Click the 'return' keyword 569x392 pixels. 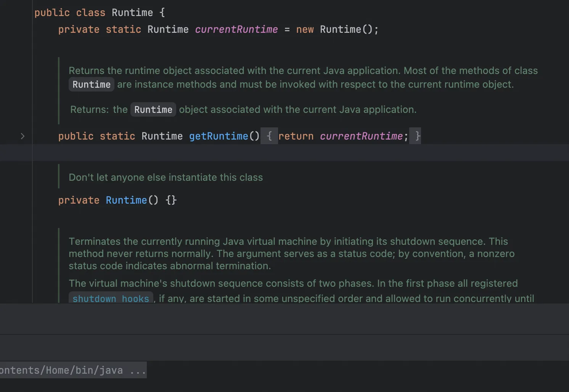(x=296, y=136)
